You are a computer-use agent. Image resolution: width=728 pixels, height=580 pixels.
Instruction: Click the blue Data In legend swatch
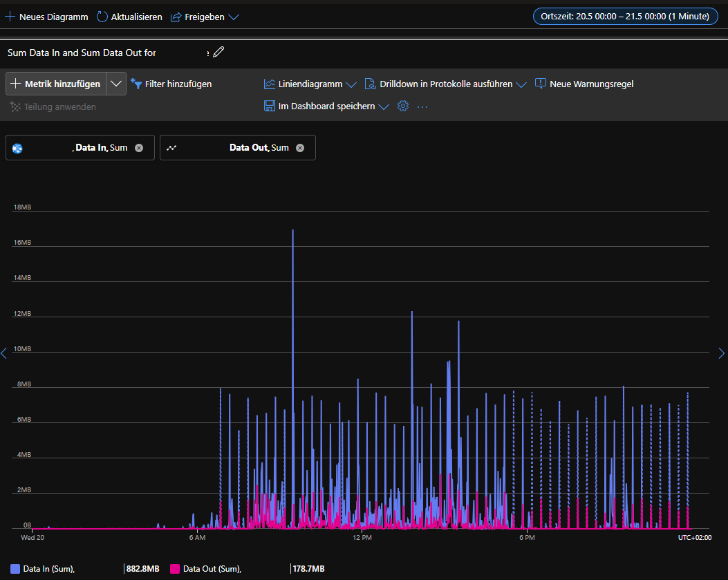[15, 569]
